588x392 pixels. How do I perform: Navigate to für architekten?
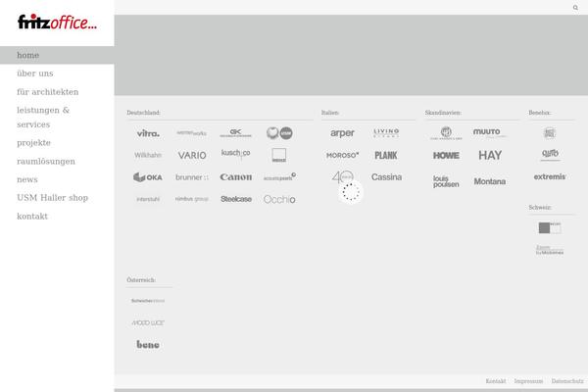click(48, 92)
